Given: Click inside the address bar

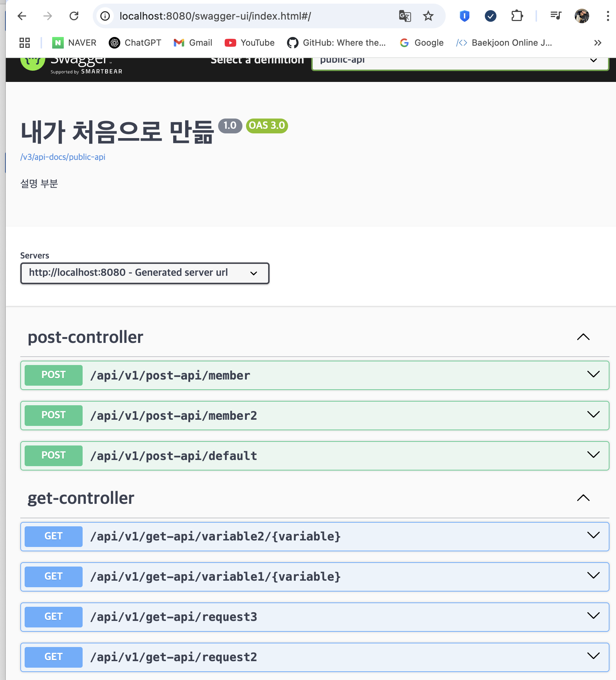Looking at the screenshot, I should pyautogui.click(x=254, y=16).
